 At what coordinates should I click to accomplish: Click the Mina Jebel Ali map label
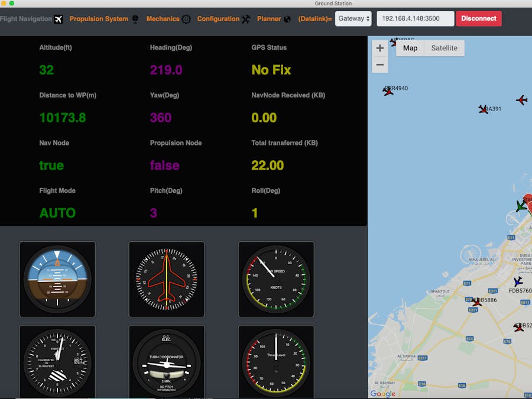coord(482,261)
